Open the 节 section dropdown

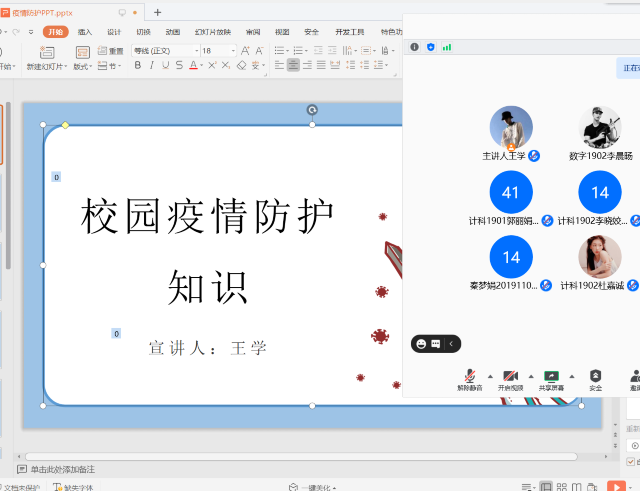click(110, 66)
